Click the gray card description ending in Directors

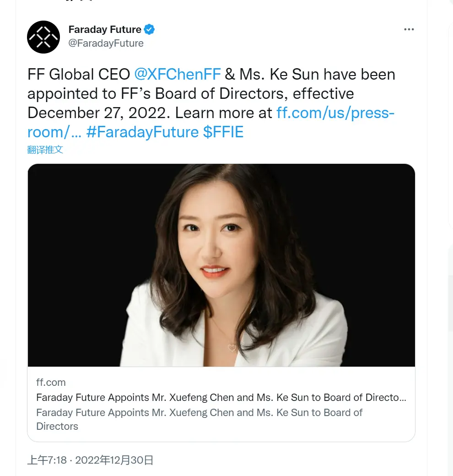[x=199, y=419]
